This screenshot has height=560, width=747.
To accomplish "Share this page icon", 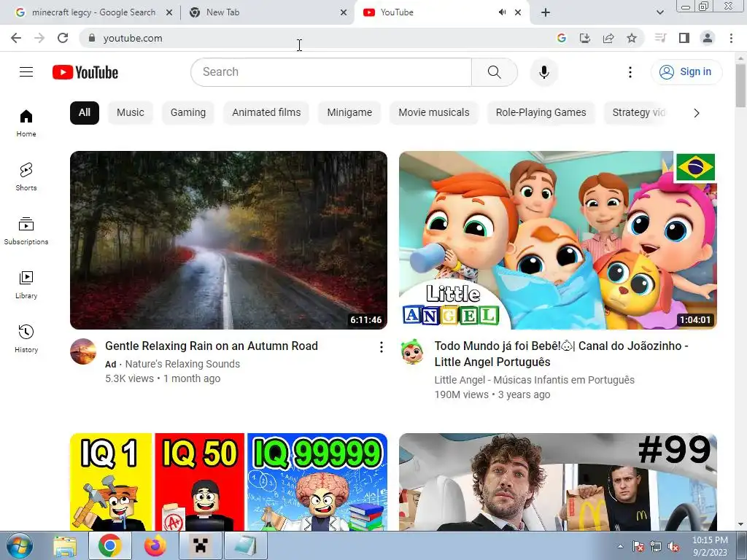I will tap(608, 38).
